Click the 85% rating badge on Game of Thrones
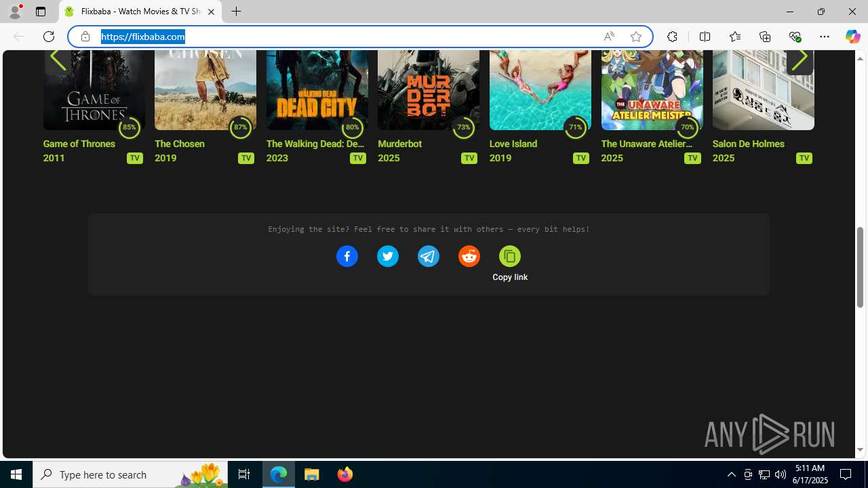868x488 pixels. point(129,127)
